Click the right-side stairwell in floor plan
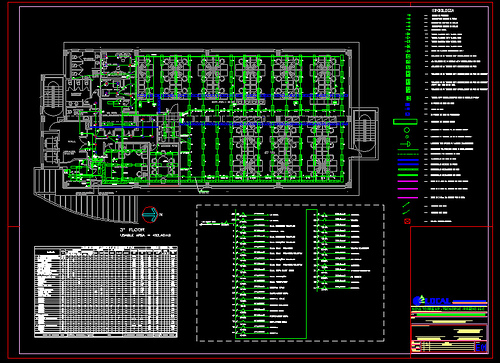This screenshot has width=500, height=363. point(365,133)
